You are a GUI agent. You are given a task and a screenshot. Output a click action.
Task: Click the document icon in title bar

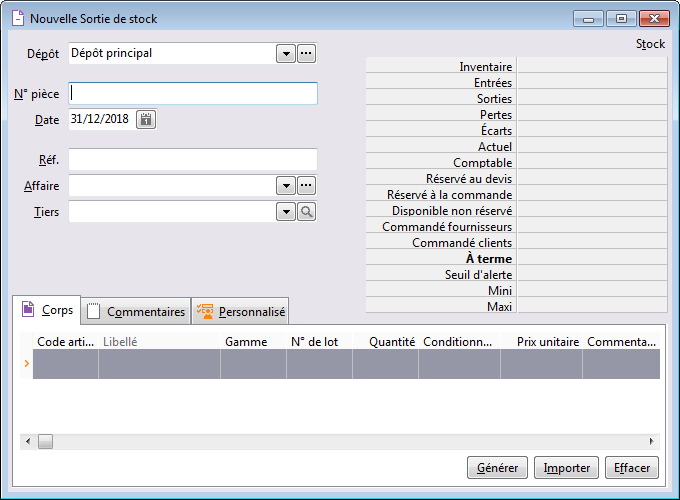click(17, 19)
